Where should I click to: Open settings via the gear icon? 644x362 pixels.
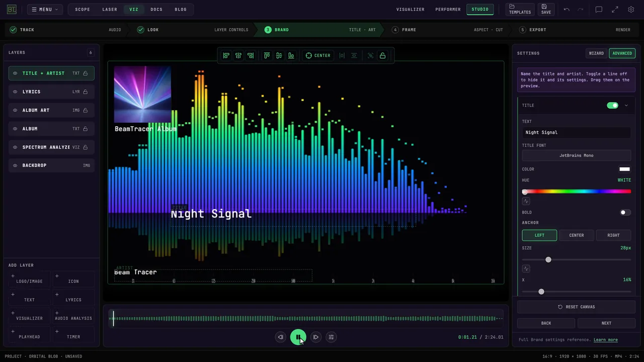631,10
